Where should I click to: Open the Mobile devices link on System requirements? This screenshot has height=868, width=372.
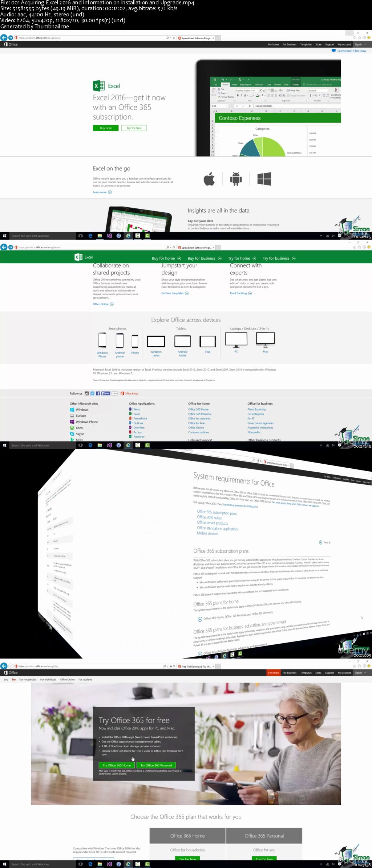pos(208,533)
